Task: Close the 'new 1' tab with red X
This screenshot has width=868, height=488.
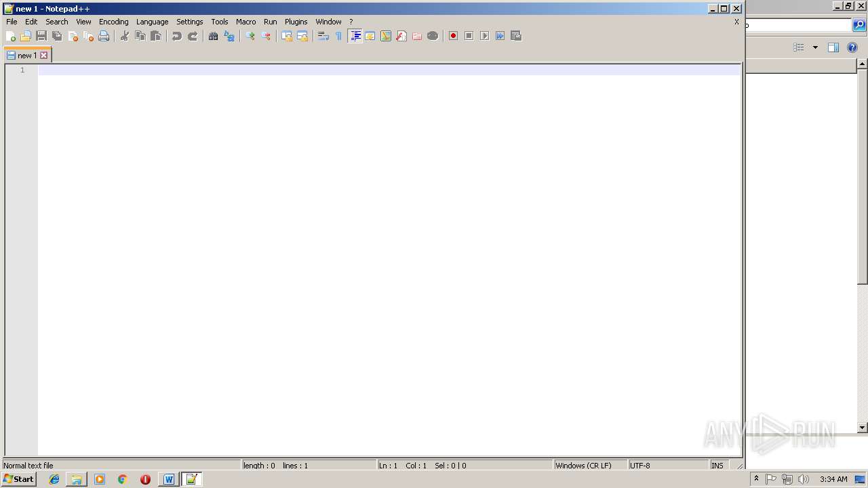Action: [x=44, y=56]
